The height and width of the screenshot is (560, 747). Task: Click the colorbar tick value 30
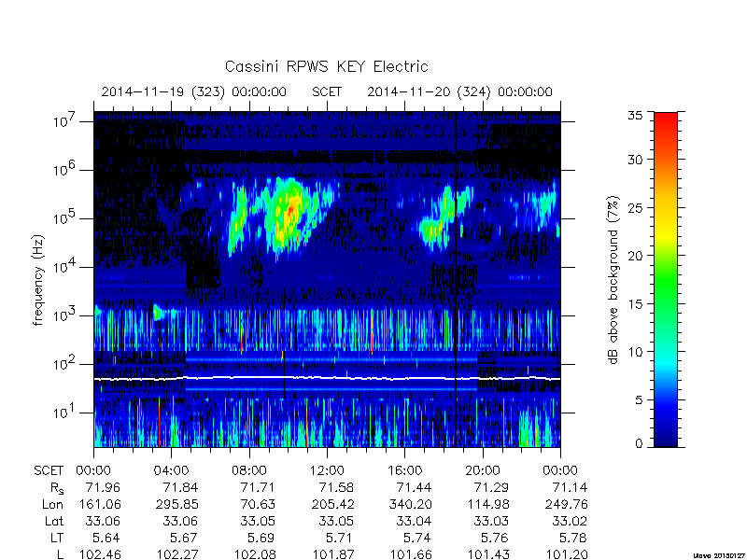[635, 160]
